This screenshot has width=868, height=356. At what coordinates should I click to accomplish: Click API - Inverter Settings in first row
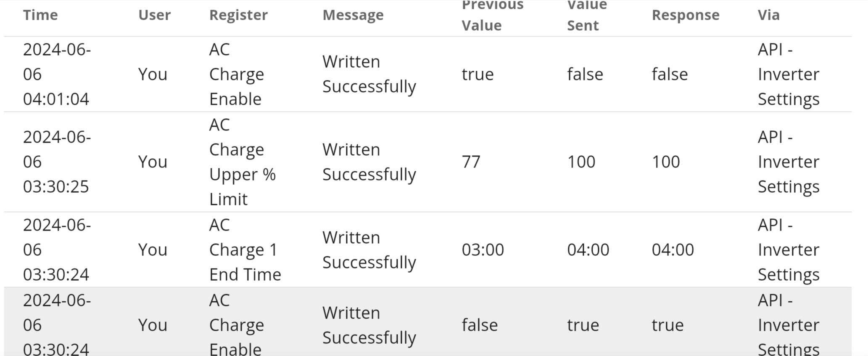pos(789,74)
